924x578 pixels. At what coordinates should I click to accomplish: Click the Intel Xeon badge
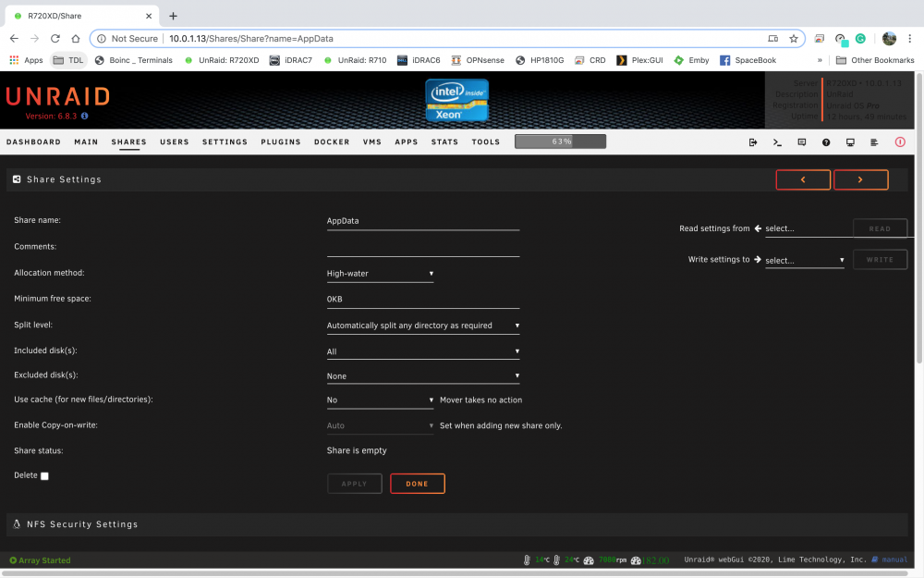tap(456, 100)
